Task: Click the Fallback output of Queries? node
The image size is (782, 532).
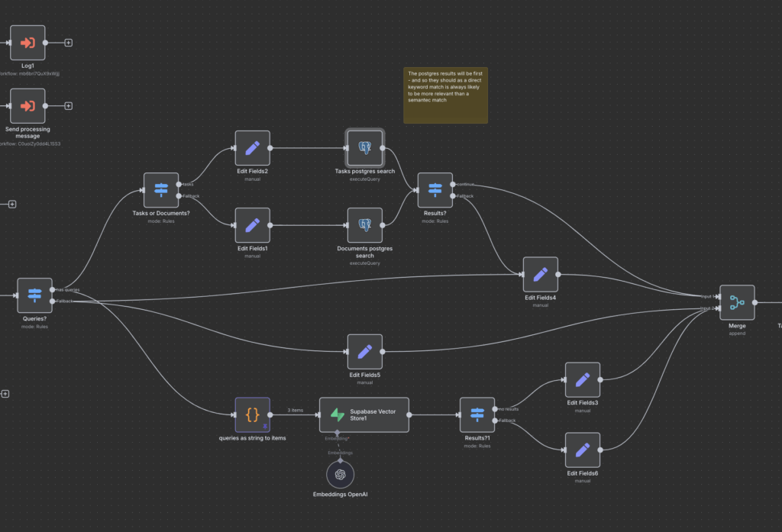Action: click(x=53, y=301)
